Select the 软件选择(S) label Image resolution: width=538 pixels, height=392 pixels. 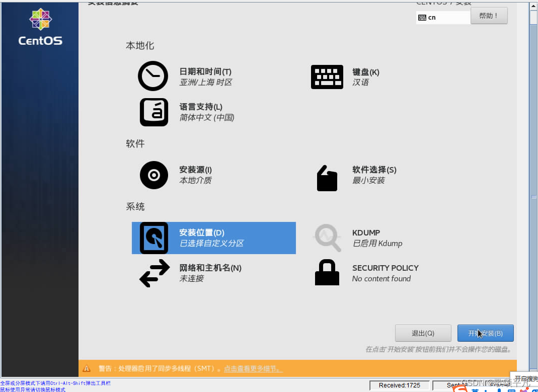[374, 170]
